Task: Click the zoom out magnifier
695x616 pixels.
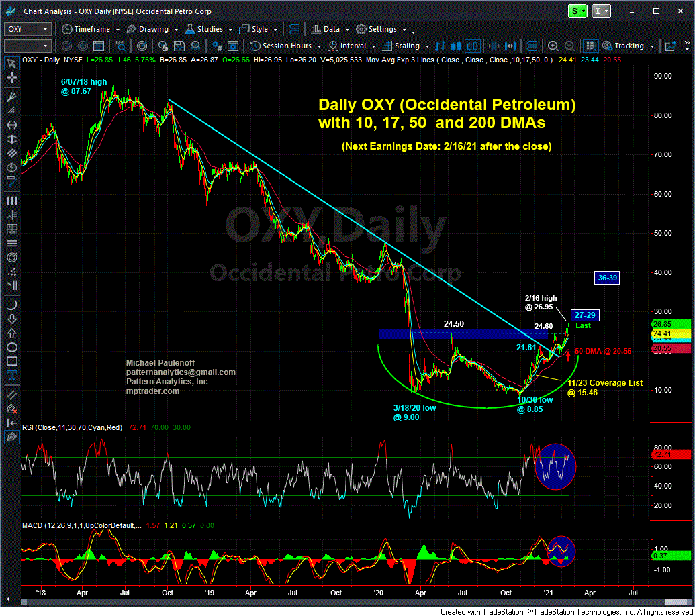Action: [x=569, y=46]
